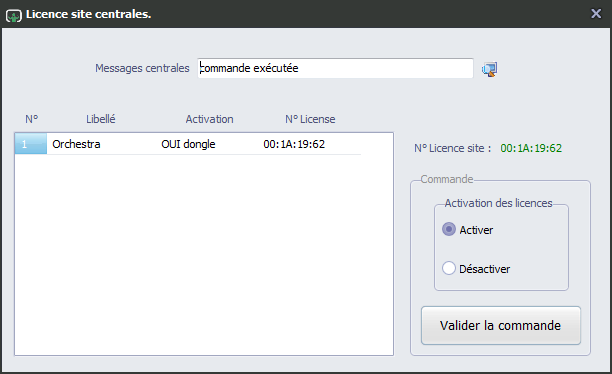Click the Désactiver label text

pyautogui.click(x=484, y=269)
